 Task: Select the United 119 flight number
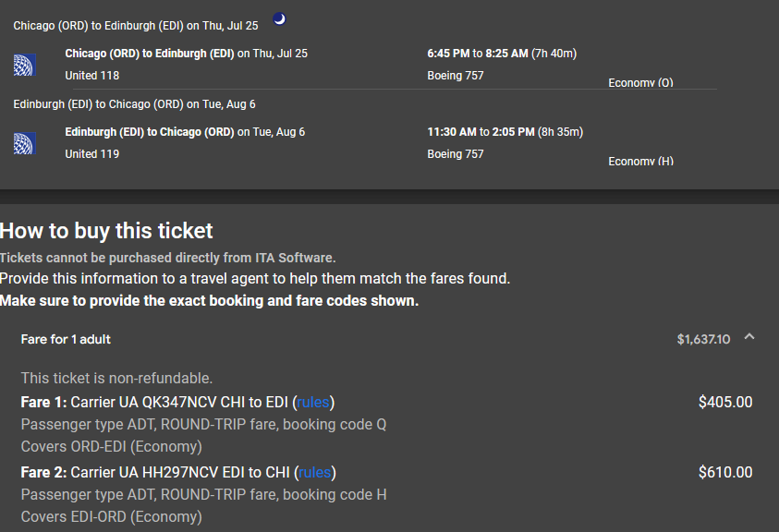click(92, 154)
